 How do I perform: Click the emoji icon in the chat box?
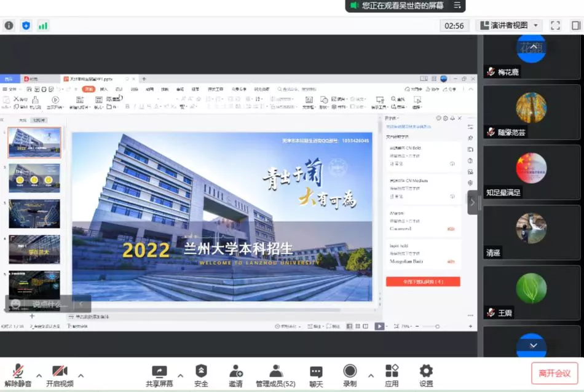pyautogui.click(x=15, y=304)
